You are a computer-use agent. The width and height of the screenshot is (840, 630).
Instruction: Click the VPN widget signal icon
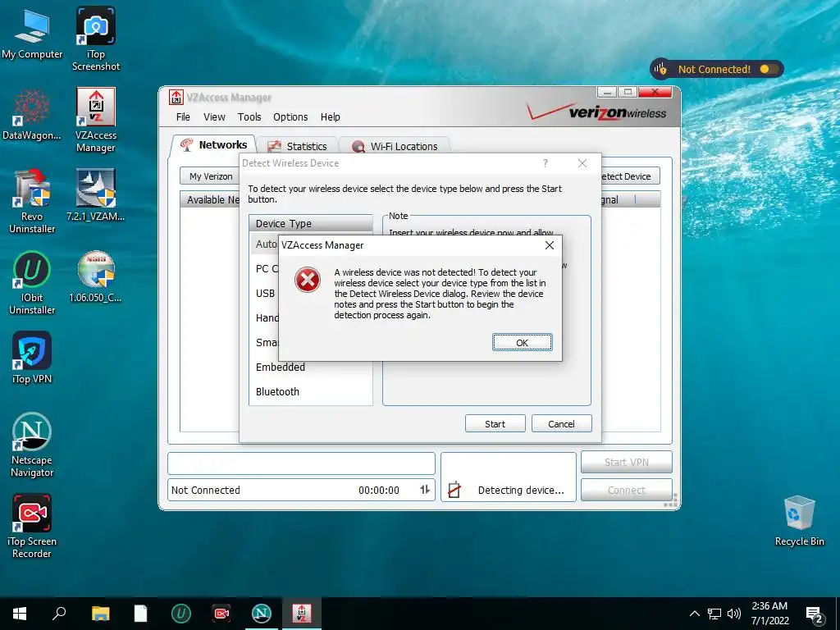[x=661, y=69]
